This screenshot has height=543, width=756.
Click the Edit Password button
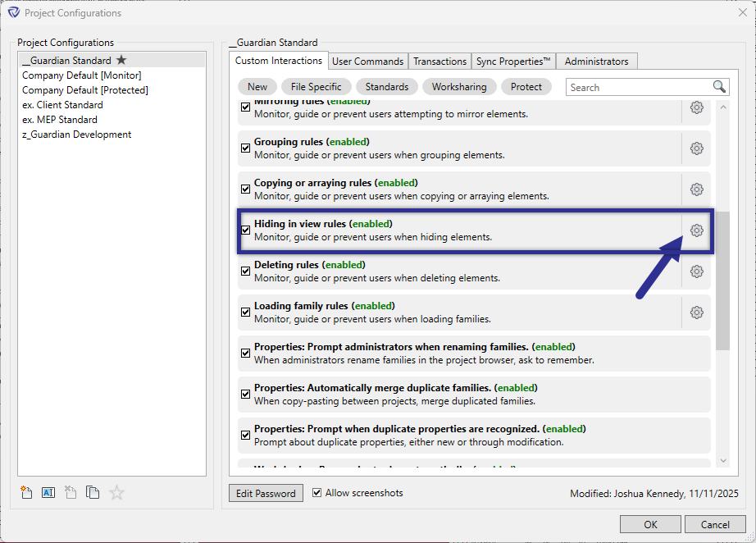[266, 492]
